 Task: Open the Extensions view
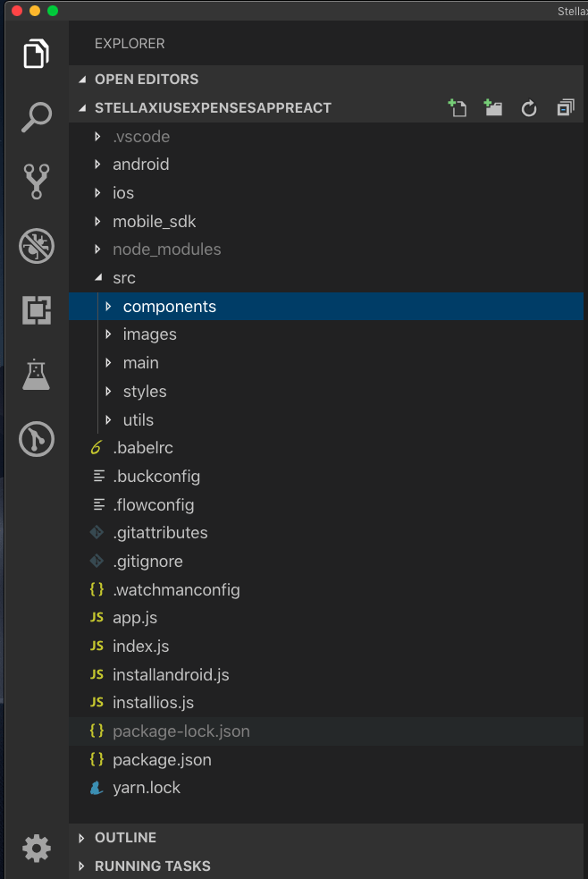[x=37, y=310]
